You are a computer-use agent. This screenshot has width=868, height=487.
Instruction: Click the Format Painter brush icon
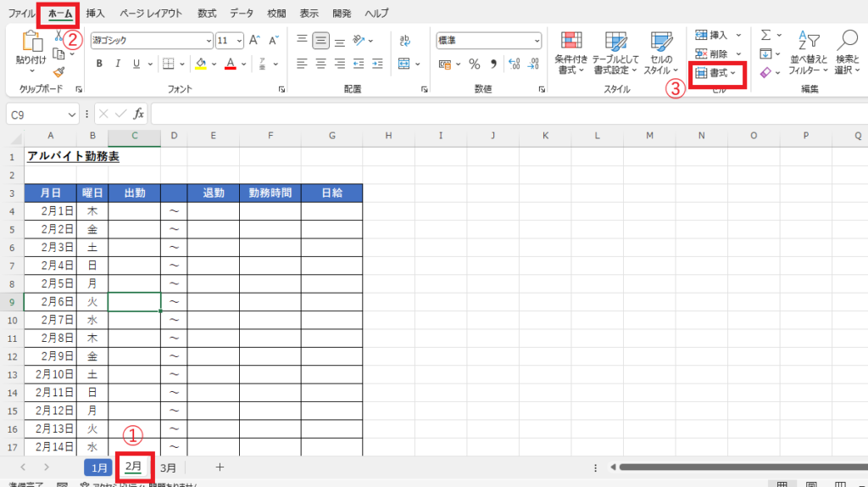58,72
